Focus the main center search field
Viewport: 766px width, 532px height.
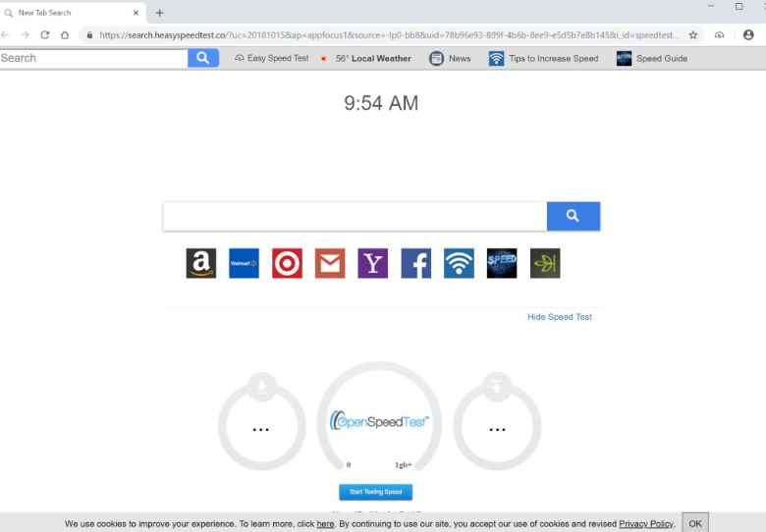tap(355, 216)
